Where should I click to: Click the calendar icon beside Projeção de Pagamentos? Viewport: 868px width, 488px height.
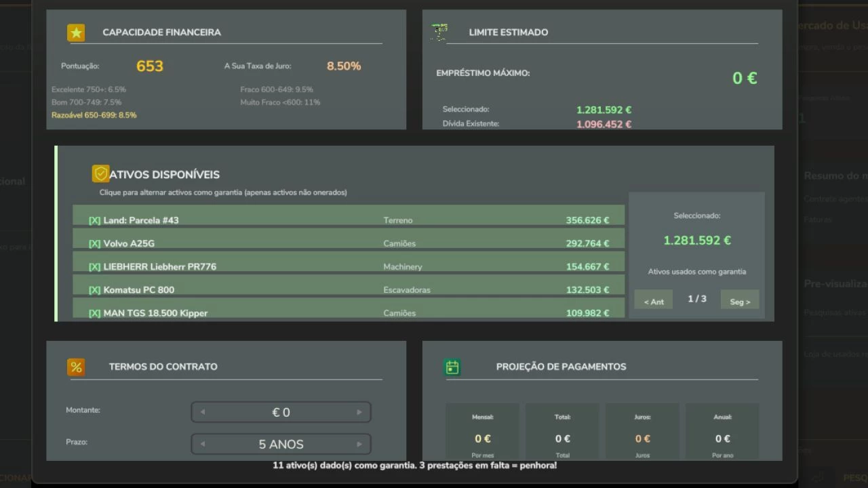(452, 367)
